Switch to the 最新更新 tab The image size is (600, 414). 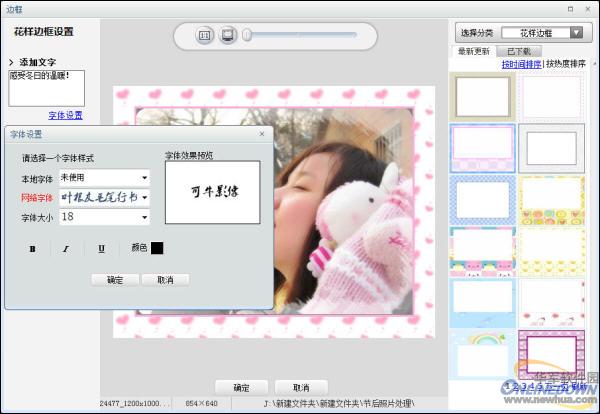(x=474, y=51)
